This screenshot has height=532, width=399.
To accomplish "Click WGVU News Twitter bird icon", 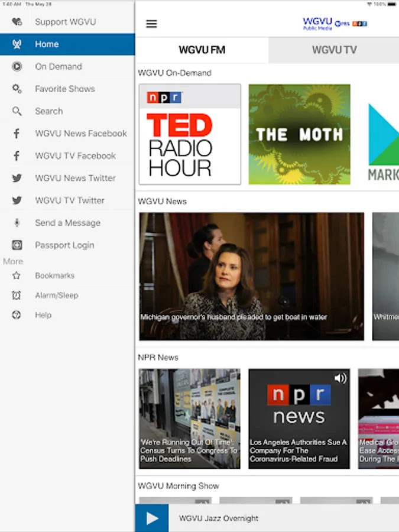I will (x=17, y=178).
